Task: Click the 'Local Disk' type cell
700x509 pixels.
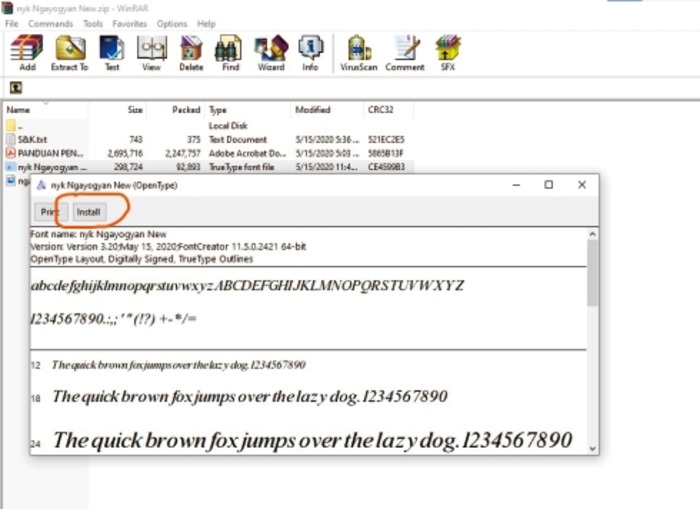Action: 228,126
